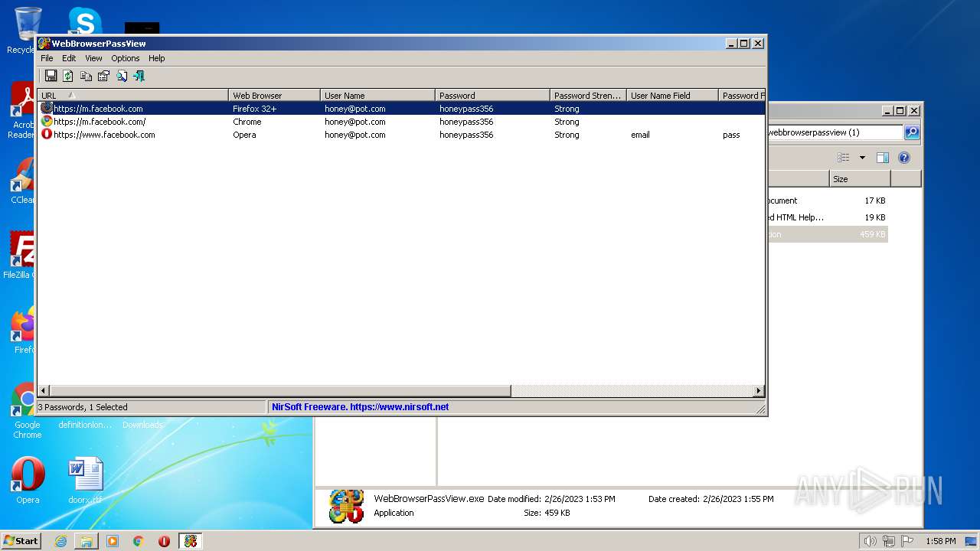Sort by the Password column header
This screenshot has height=551, width=980.
[x=492, y=96]
